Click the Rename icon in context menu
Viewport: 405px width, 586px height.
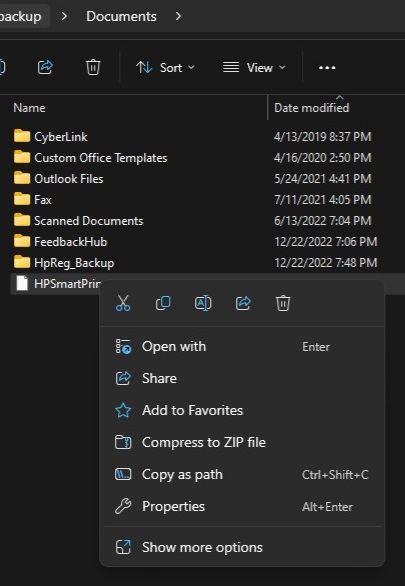(203, 303)
